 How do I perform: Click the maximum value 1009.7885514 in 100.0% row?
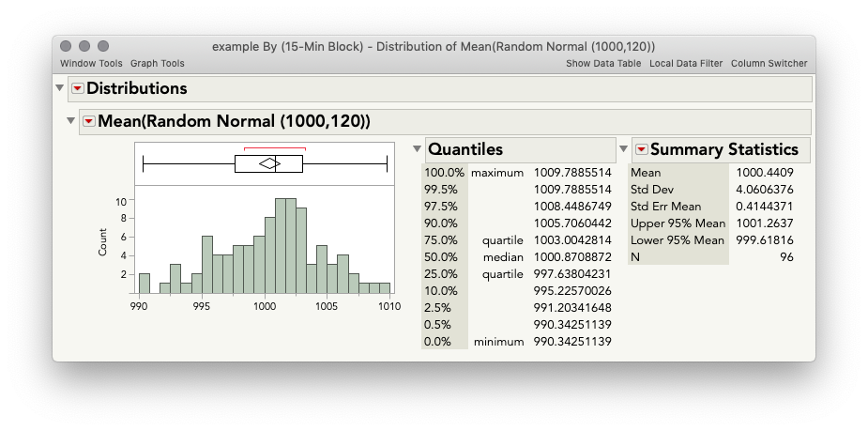pyautogui.click(x=572, y=173)
